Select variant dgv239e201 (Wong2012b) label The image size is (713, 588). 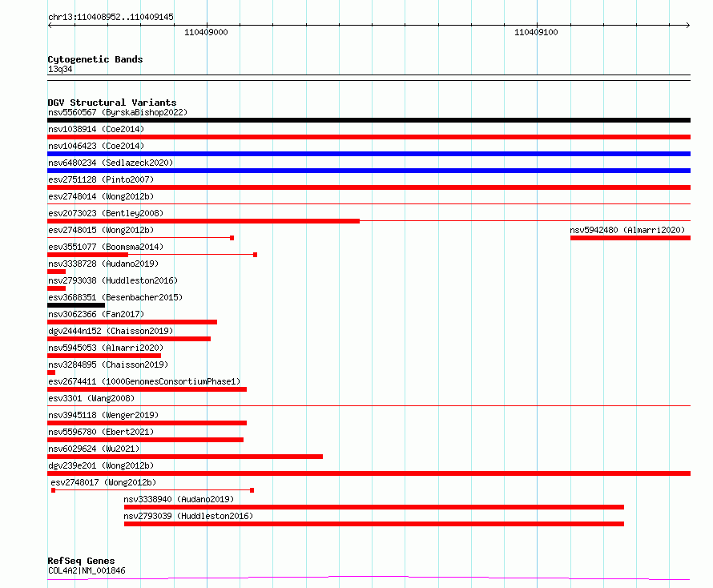point(101,465)
